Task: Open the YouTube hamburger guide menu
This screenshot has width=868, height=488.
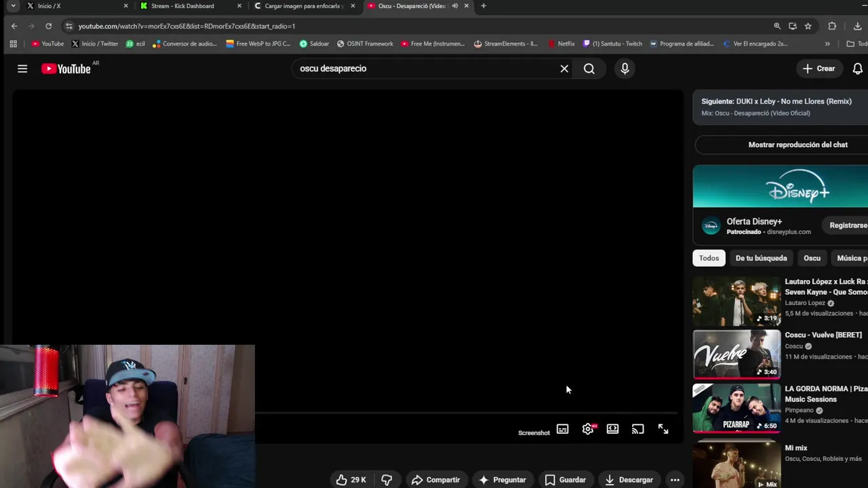Action: (x=22, y=68)
